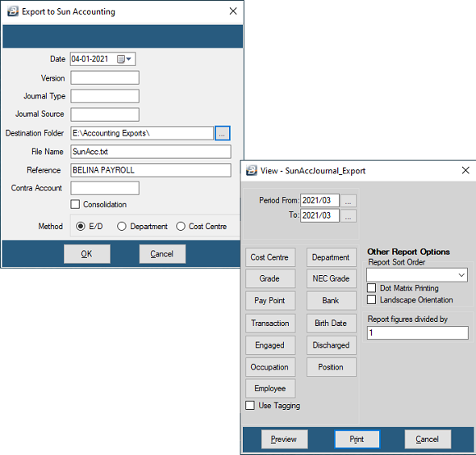
Task: Click the Employee filter button
Action: 270,388
